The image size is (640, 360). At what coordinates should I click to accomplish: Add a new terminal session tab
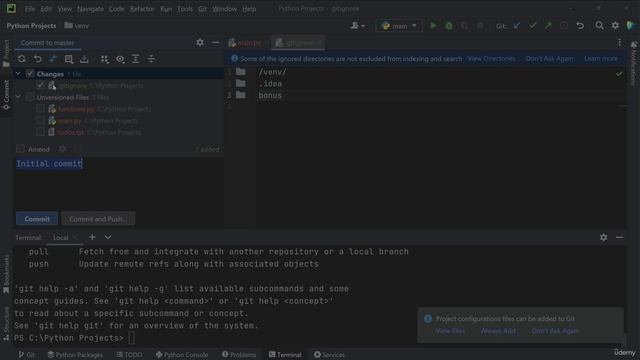(92, 237)
